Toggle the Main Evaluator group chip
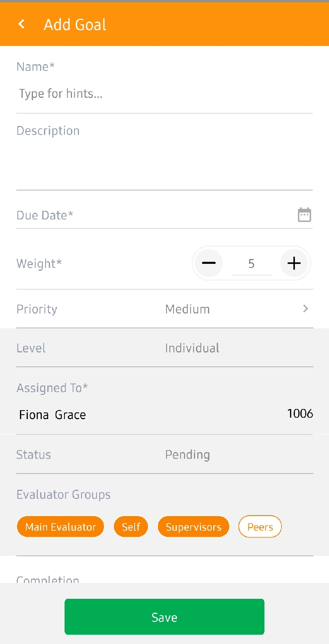 click(60, 527)
